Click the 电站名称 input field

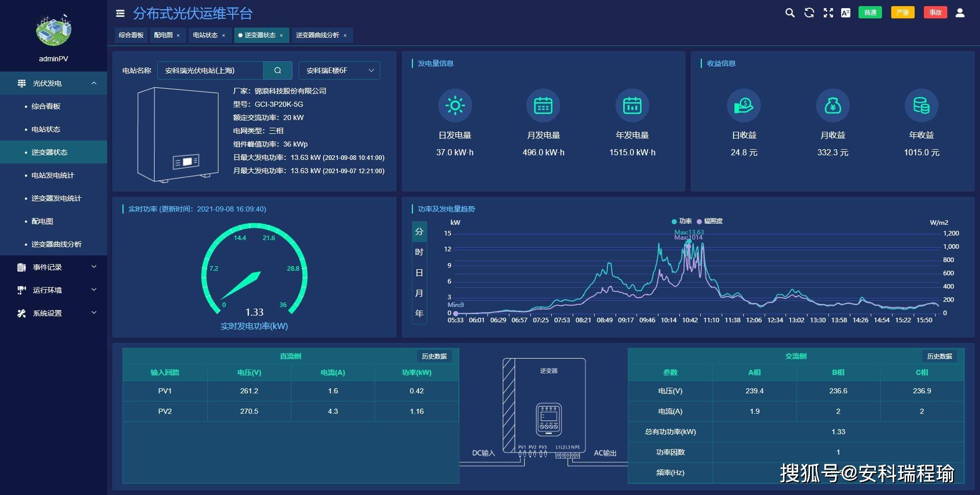[210, 70]
